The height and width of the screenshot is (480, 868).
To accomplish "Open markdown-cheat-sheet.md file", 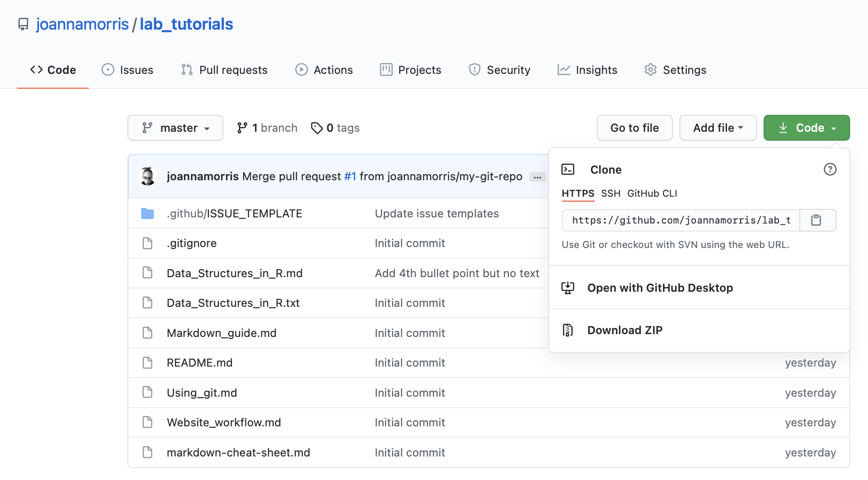I will (238, 452).
